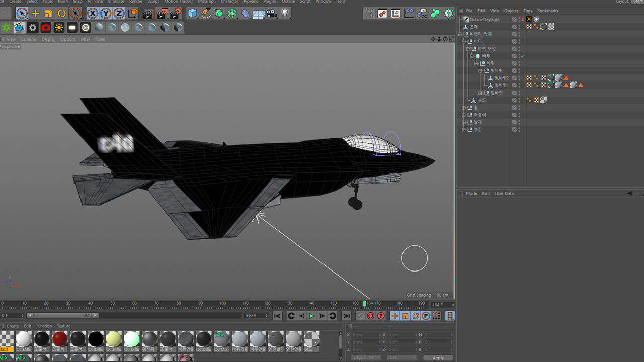Viewport: 644px width, 362px height.
Task: Switch the coordinate system icon
Action: (x=133, y=13)
